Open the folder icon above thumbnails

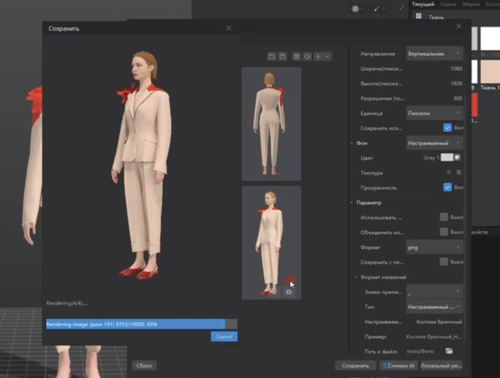point(272,56)
